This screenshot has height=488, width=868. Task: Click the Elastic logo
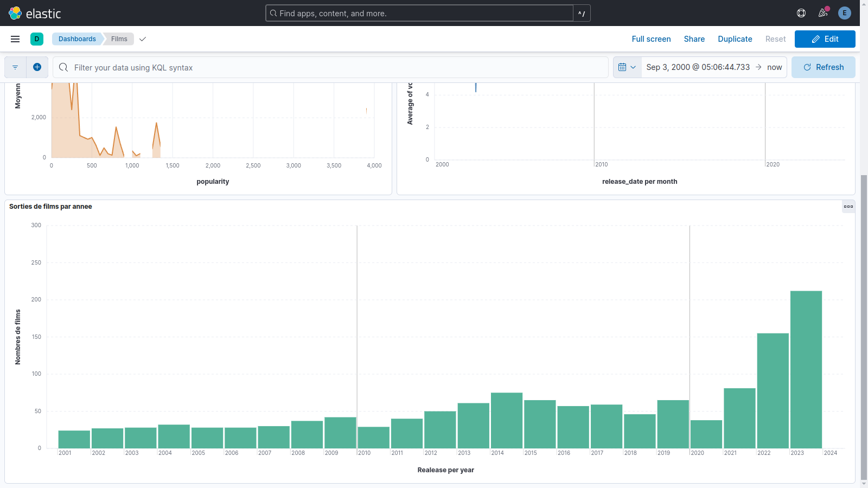pos(35,13)
